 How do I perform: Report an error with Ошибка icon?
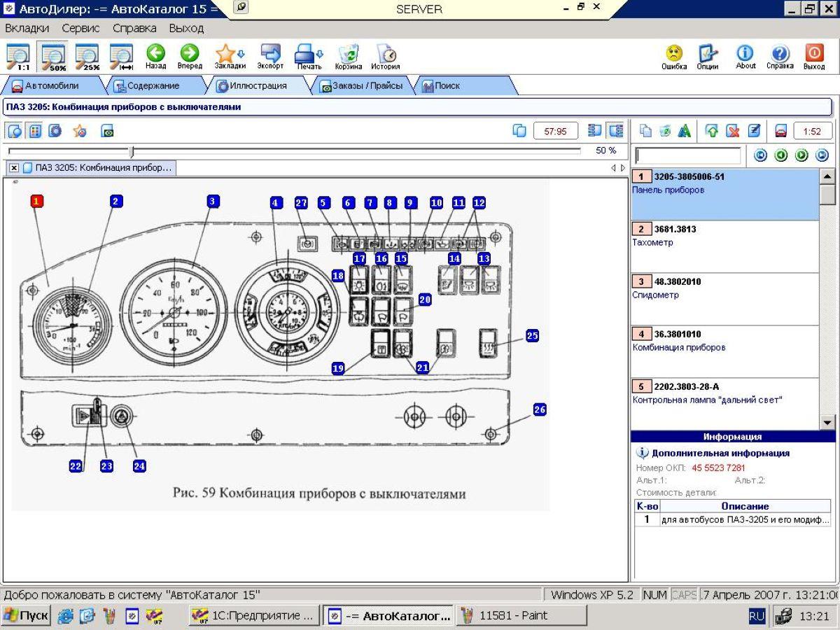[x=673, y=56]
